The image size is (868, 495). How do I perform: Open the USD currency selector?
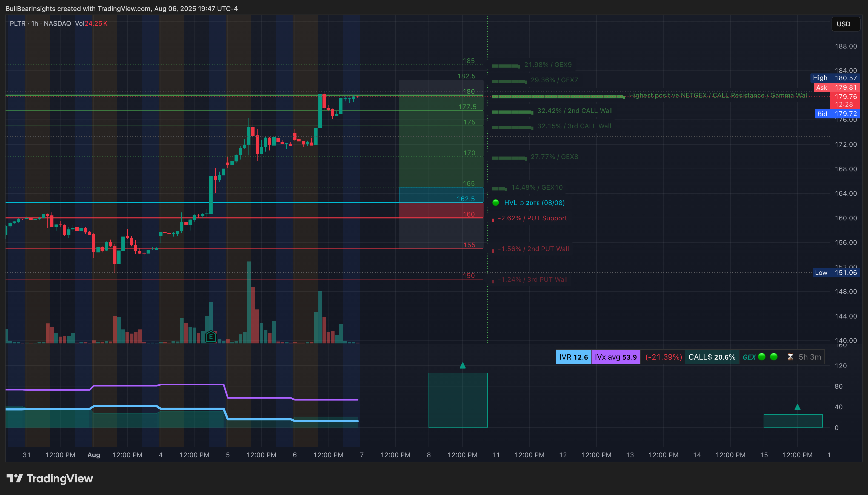coord(846,24)
